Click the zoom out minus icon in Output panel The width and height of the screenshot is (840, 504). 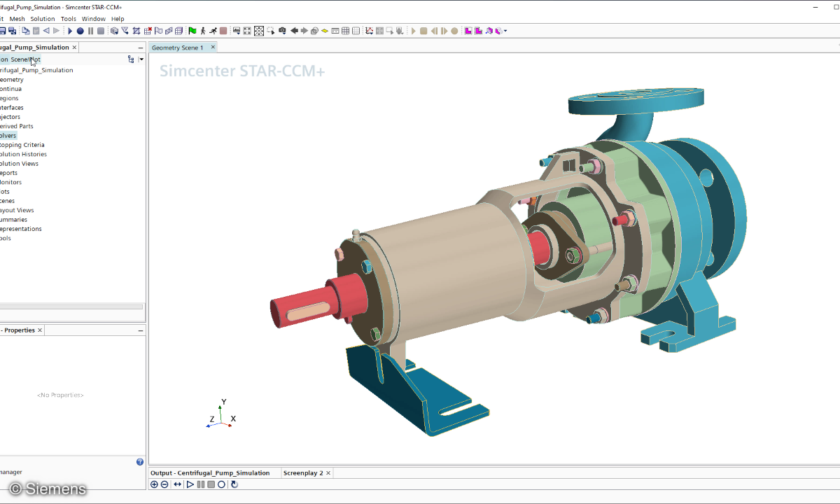(164, 484)
